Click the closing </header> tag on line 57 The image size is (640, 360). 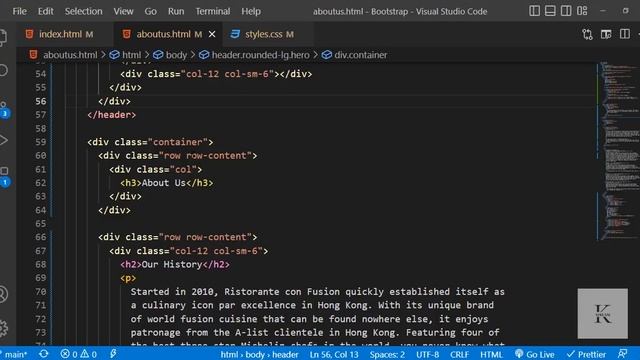[x=111, y=115]
